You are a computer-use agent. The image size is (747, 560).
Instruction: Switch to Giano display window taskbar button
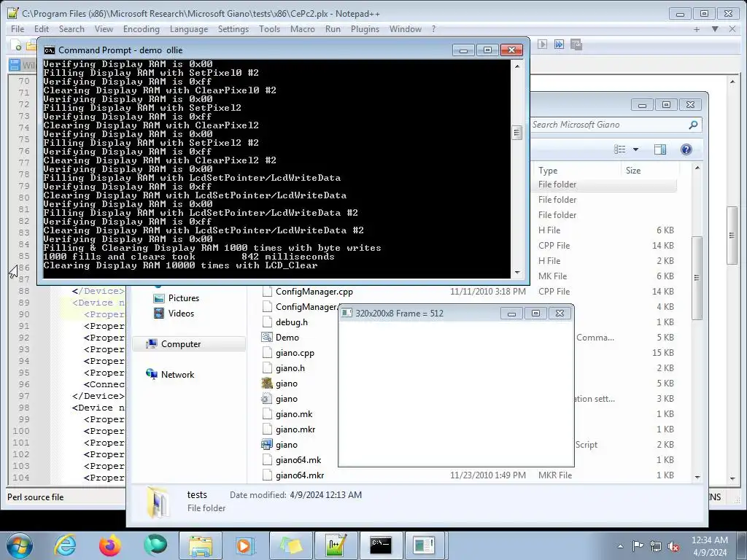point(424,545)
